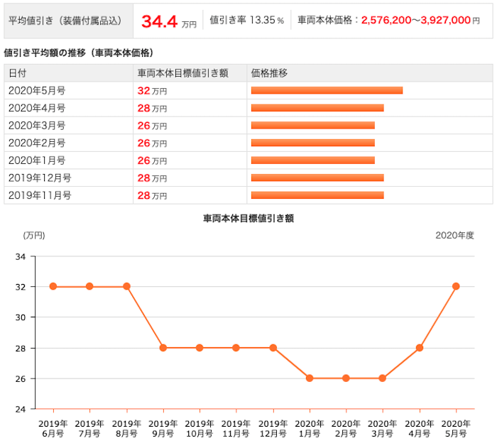Click the 価格推移 column header
The height and width of the screenshot is (448, 497).
tap(269, 73)
